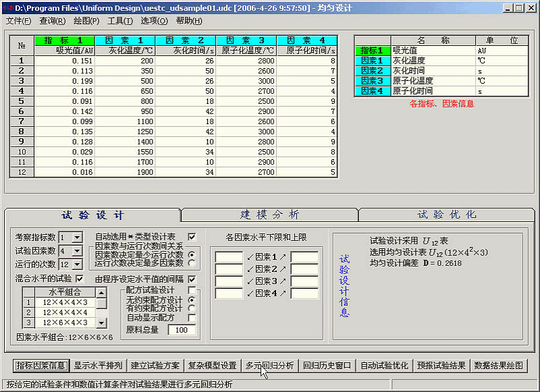Click the 数据结果绘图 button
540x392 pixels.
[x=499, y=366]
